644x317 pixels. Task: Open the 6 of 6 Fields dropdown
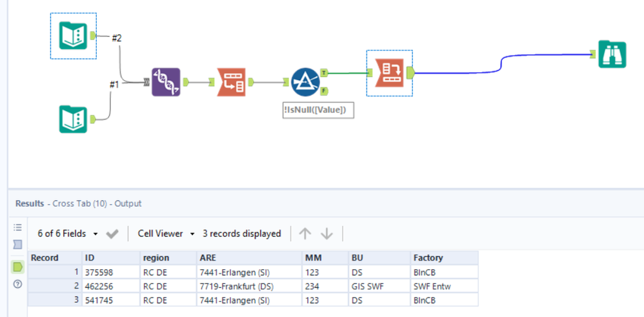68,234
